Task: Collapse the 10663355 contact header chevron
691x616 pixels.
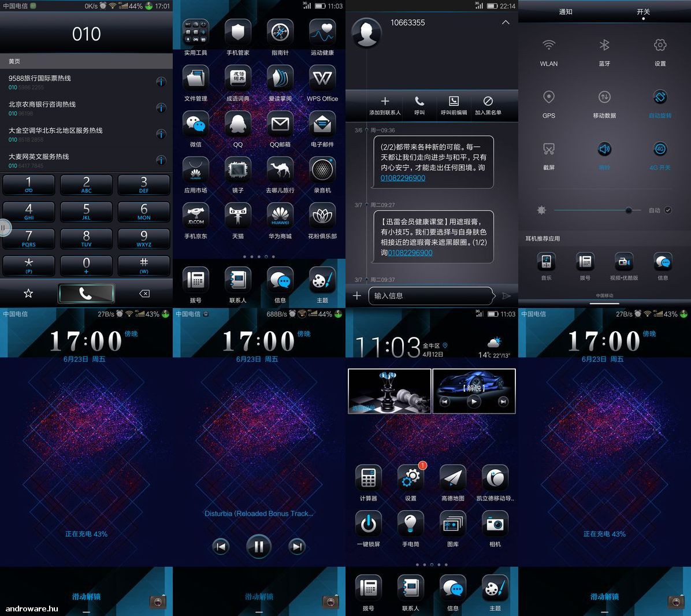Action: point(506,23)
